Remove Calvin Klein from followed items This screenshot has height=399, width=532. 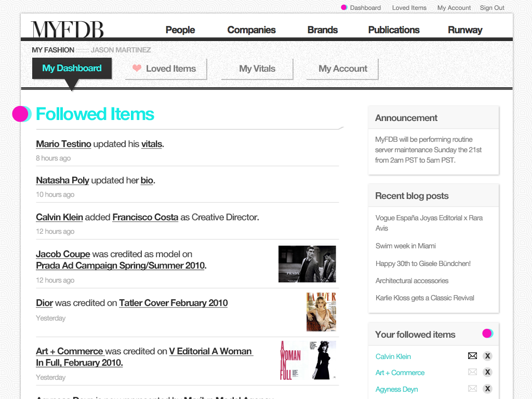click(x=487, y=356)
